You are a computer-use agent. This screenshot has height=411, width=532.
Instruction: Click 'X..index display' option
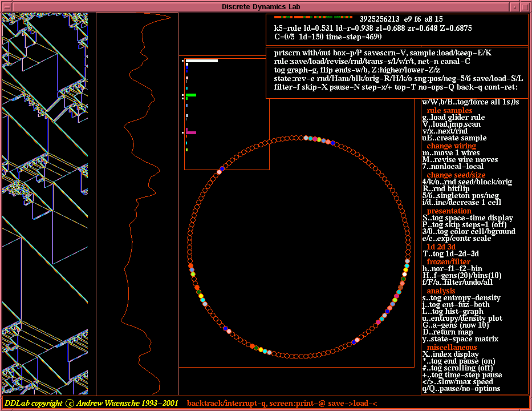[450, 354]
